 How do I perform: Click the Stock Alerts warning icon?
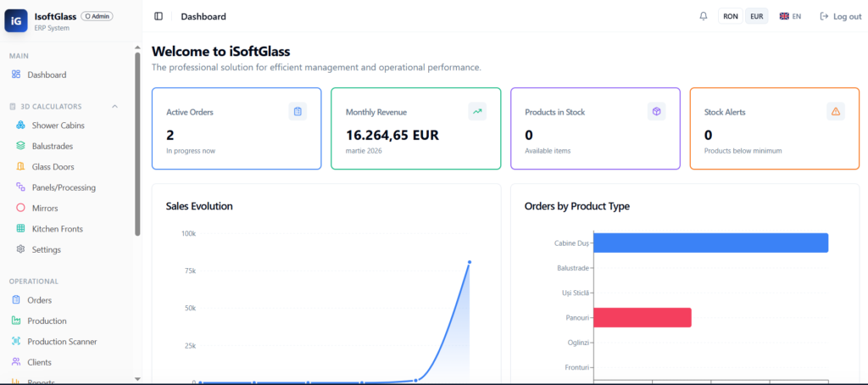point(836,111)
